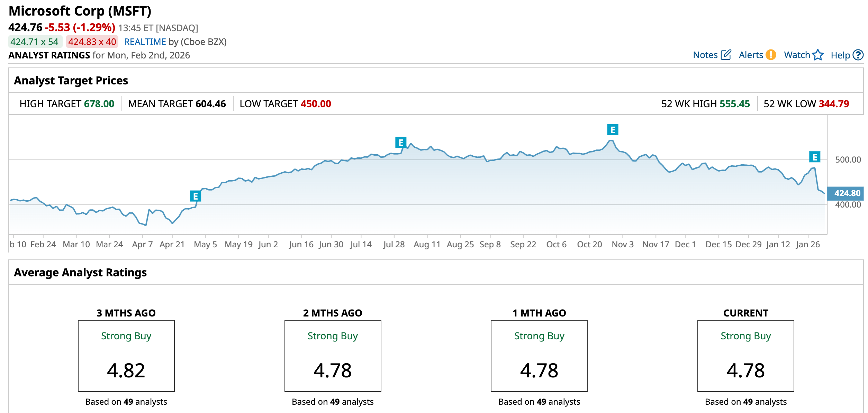This screenshot has height=413, width=868.
Task: Click the 424.80 current price chart label
Action: [847, 193]
